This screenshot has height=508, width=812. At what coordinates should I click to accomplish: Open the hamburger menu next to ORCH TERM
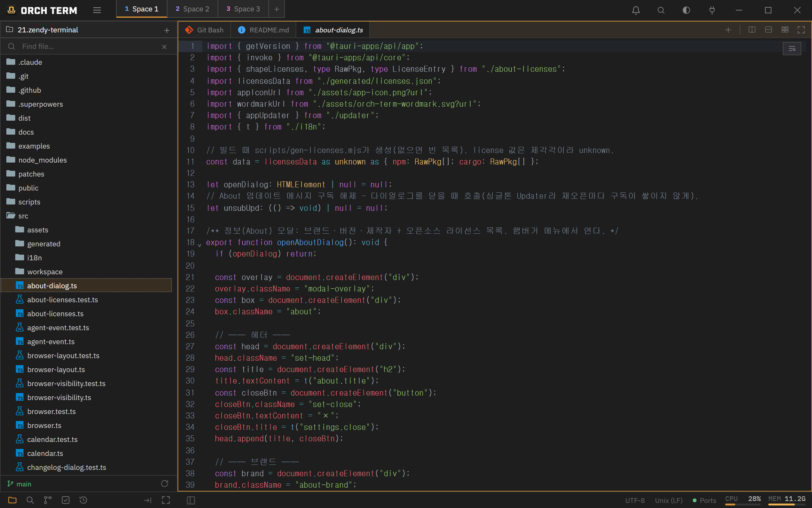(97, 10)
